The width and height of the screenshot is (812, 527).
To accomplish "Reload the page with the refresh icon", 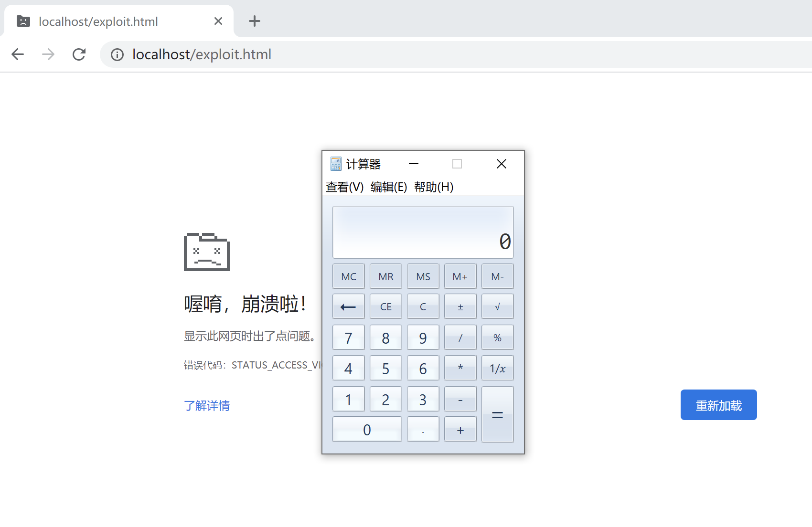I will pyautogui.click(x=79, y=54).
